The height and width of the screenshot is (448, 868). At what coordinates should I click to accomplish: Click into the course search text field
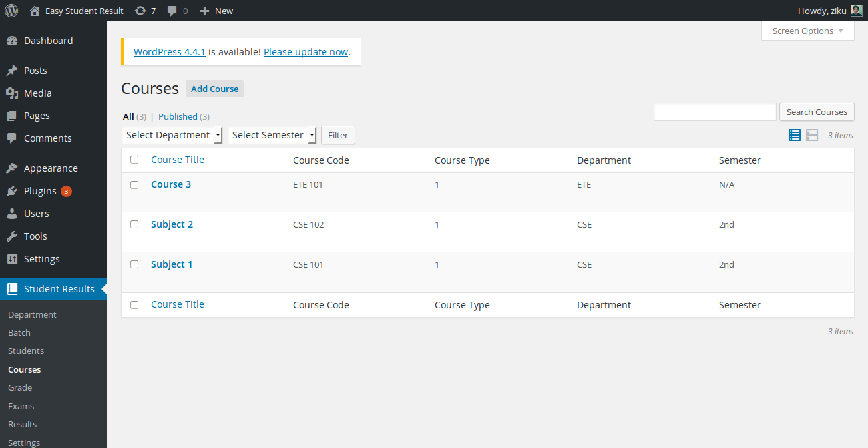tap(714, 112)
